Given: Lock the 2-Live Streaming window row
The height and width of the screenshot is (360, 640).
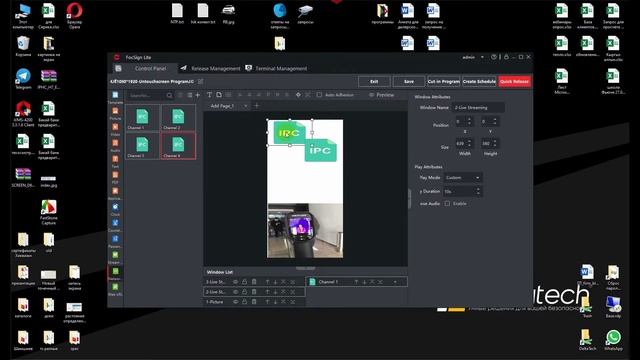Looking at the screenshot, I should pos(244,292).
